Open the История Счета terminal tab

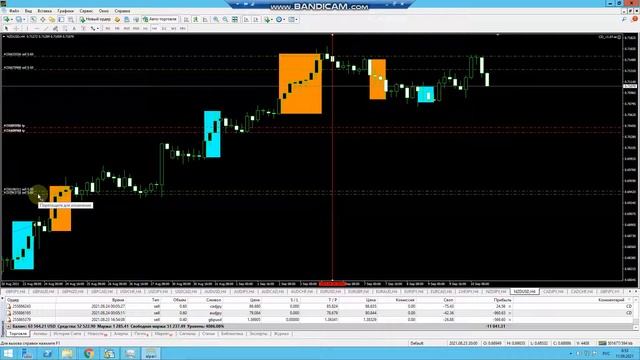coord(67,334)
